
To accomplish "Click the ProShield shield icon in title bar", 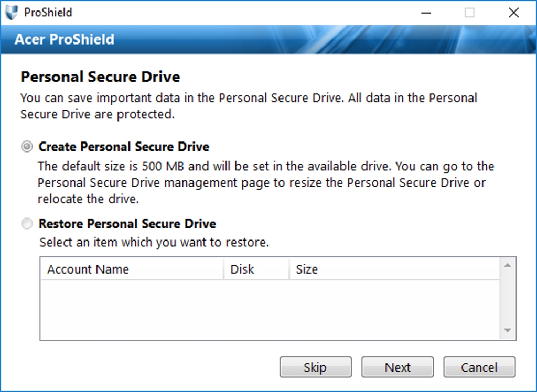I will click(x=12, y=12).
